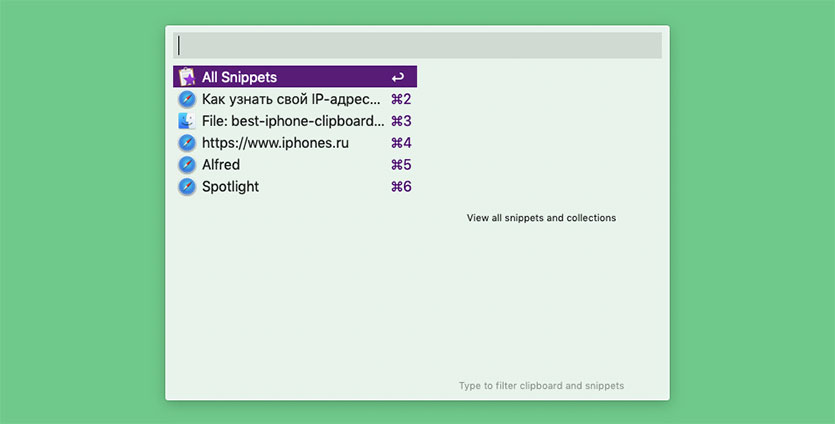The width and height of the screenshot is (835, 424).
Task: Pick the Alfred clipboard item
Action: point(221,165)
